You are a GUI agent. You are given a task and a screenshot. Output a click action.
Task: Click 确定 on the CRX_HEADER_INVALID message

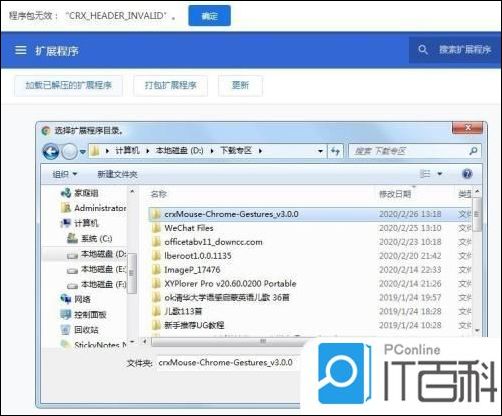pos(209,16)
